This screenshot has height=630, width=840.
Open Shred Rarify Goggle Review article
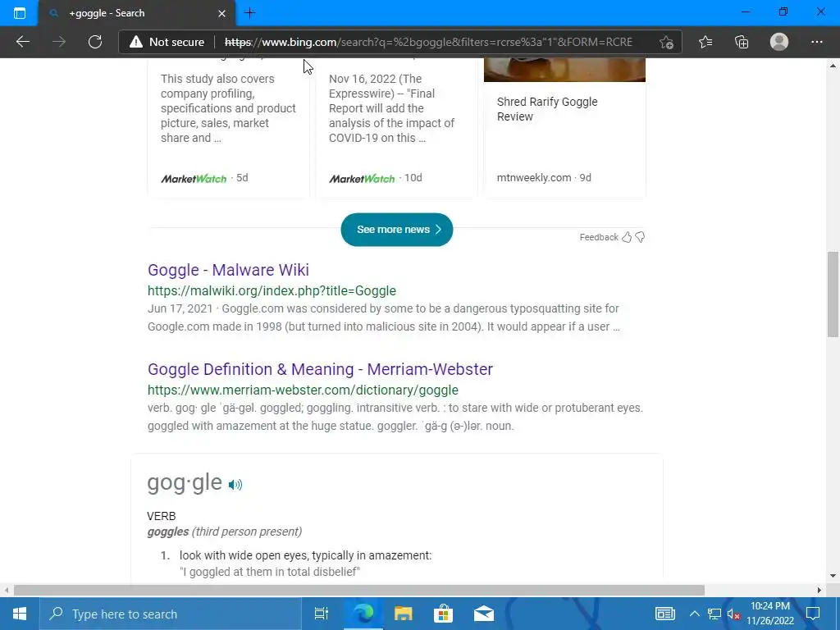click(x=547, y=109)
